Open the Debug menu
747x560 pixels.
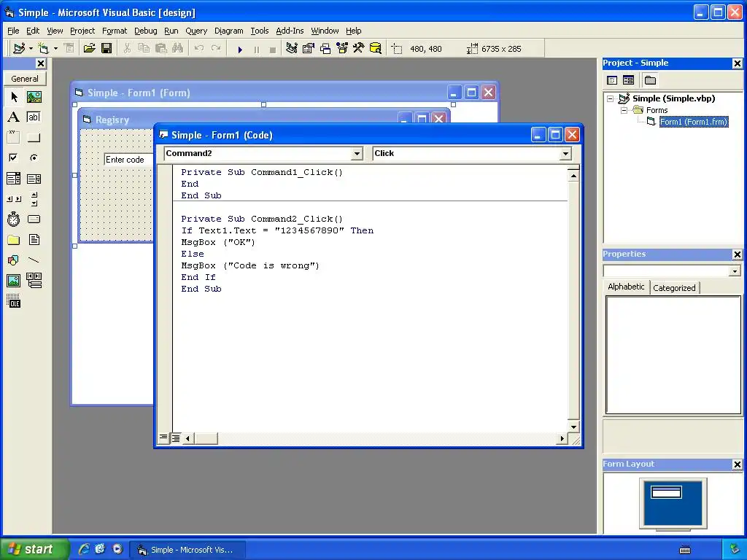point(145,31)
